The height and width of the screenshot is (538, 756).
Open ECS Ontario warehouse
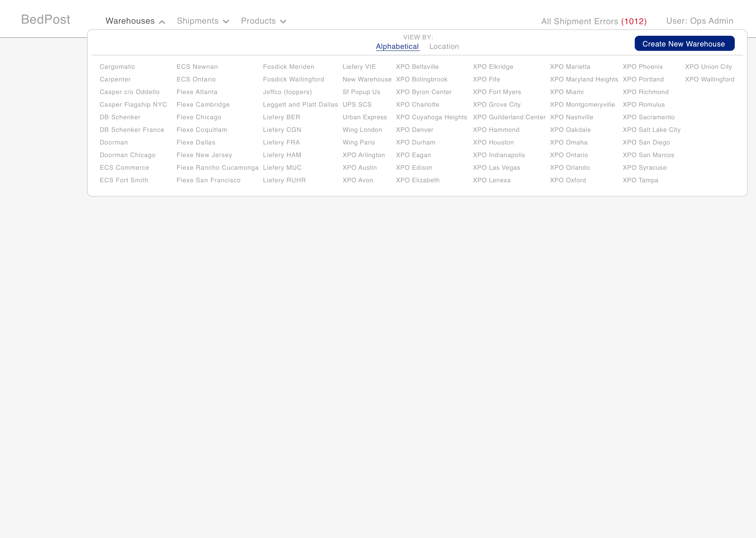pos(196,79)
